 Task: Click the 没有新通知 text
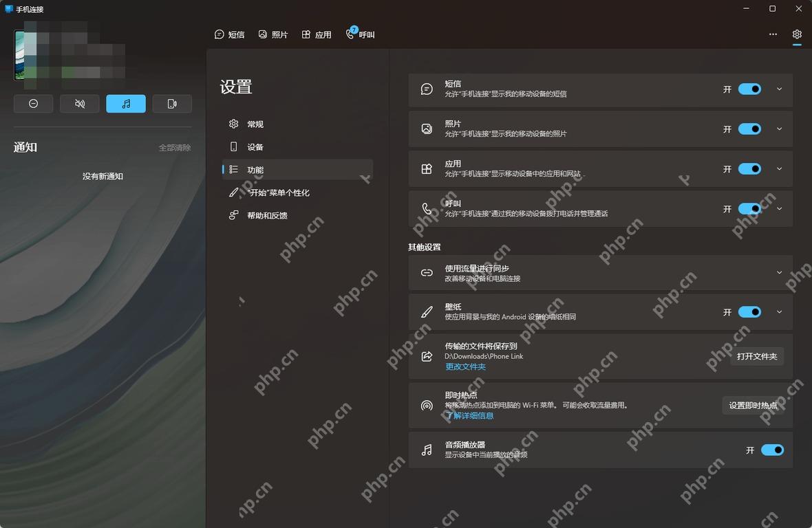click(x=103, y=177)
